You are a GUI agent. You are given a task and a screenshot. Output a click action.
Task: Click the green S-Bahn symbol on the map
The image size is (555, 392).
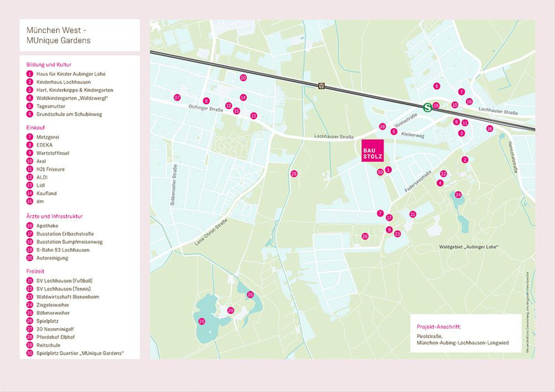[x=427, y=107]
